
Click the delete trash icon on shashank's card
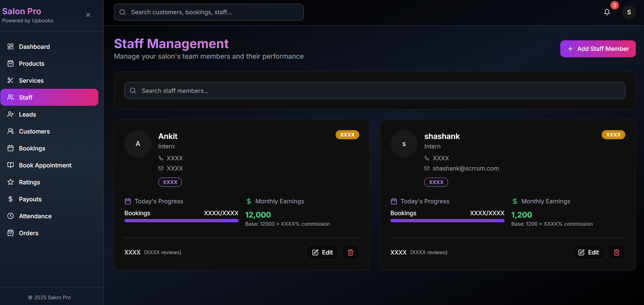(x=617, y=252)
